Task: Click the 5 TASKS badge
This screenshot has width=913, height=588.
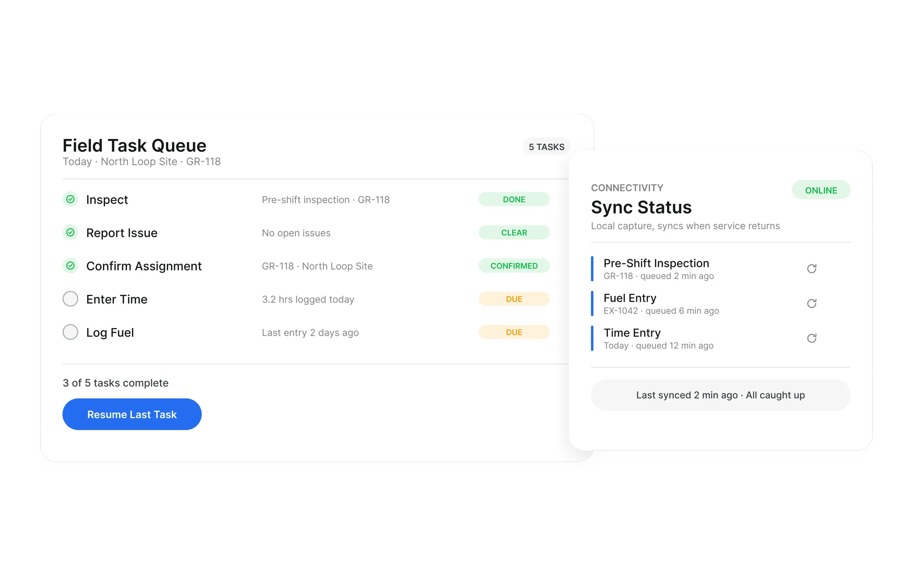Action: click(546, 147)
